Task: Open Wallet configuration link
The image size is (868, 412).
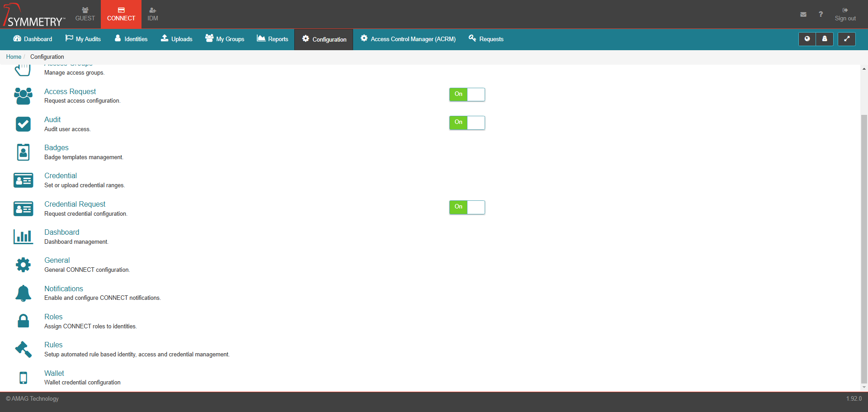Action: point(54,373)
